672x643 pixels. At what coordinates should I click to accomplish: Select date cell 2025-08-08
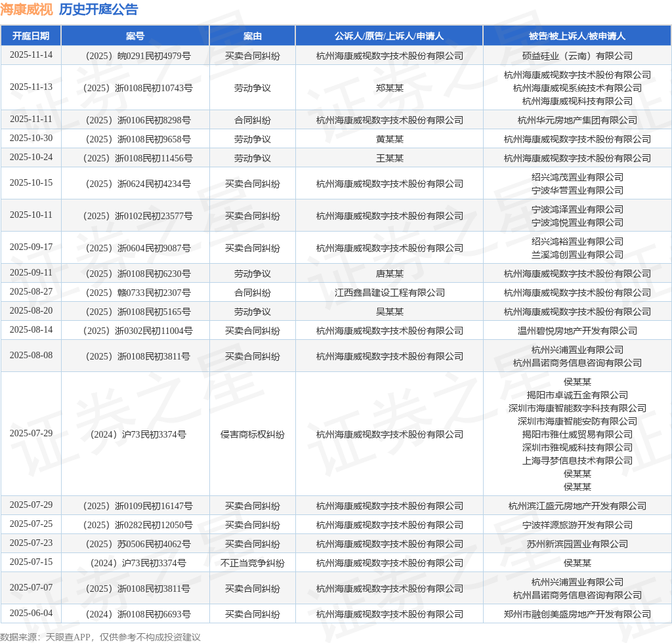pyautogui.click(x=31, y=356)
